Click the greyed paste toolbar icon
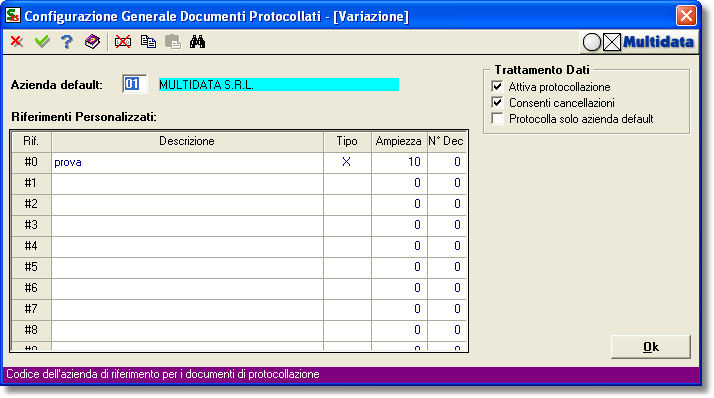 pos(173,42)
